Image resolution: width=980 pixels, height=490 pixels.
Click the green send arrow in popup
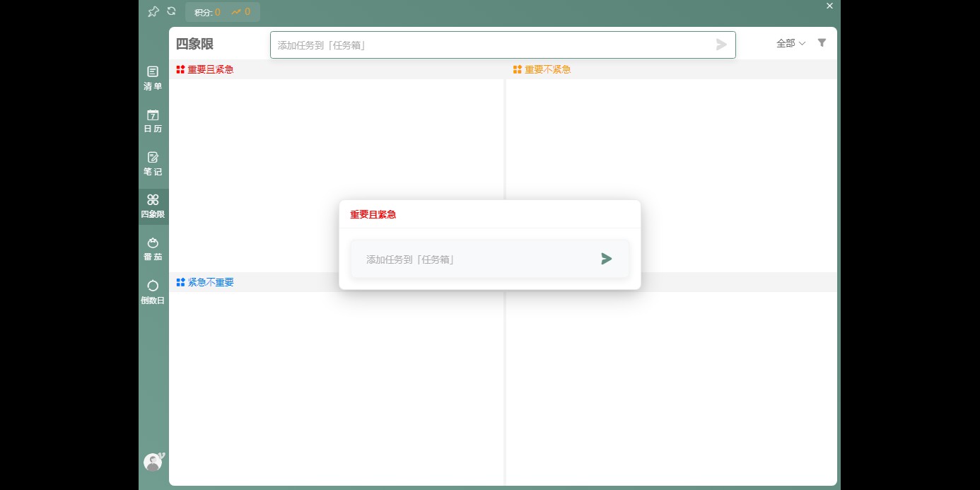coord(606,259)
